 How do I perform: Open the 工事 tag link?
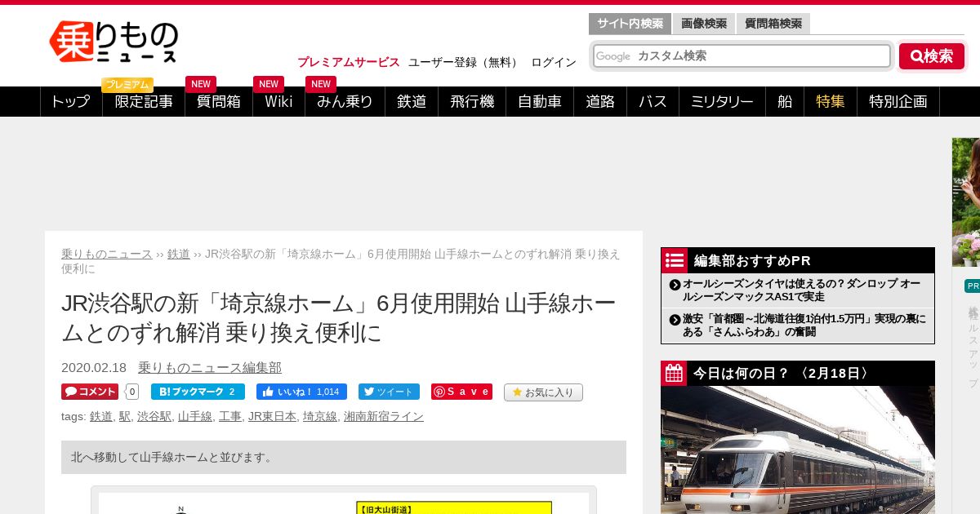click(x=230, y=416)
